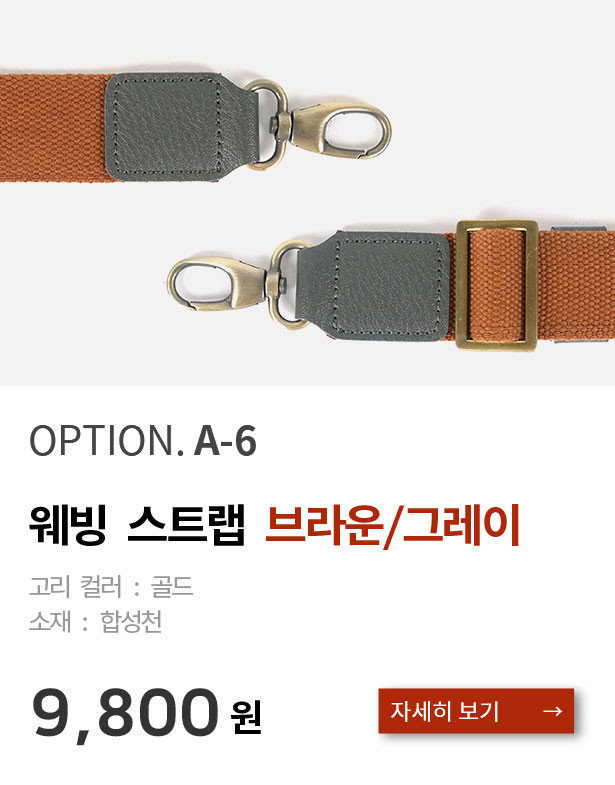Click the lower gray leather patch
The image size is (615, 785).
coord(375,286)
